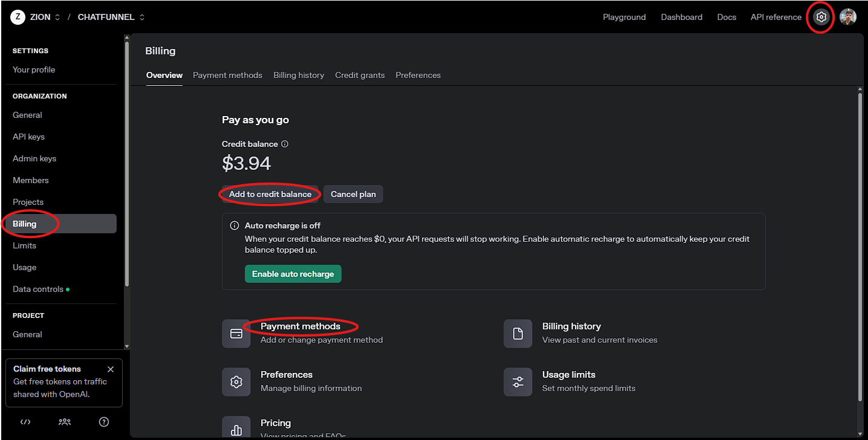
Task: Open user profile avatar menu
Action: point(848,17)
